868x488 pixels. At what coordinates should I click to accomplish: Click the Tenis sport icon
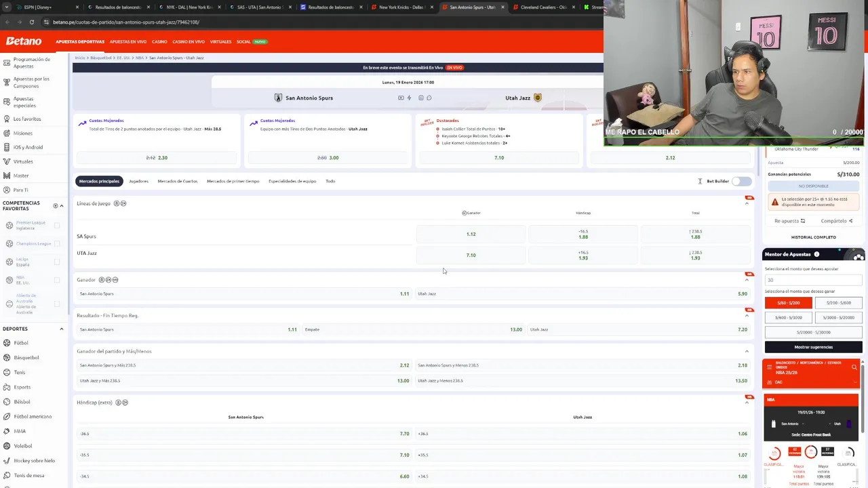coord(6,372)
